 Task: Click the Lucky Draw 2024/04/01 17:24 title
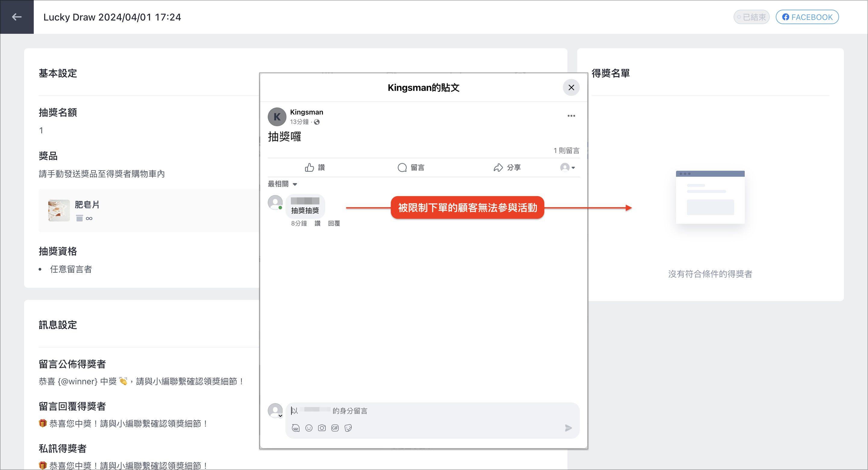(112, 17)
